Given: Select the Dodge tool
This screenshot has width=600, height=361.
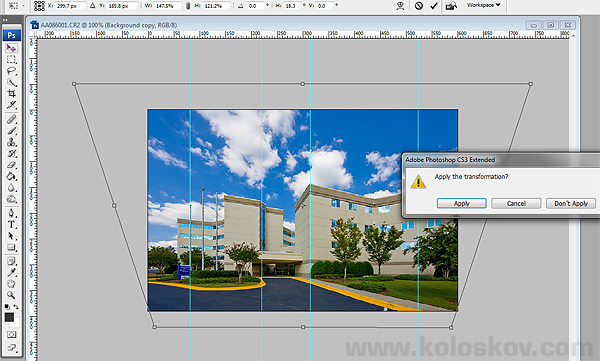Looking at the screenshot, I should (x=11, y=199).
